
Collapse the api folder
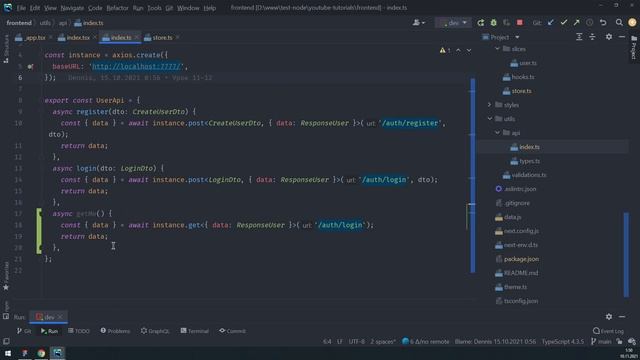pos(497,133)
